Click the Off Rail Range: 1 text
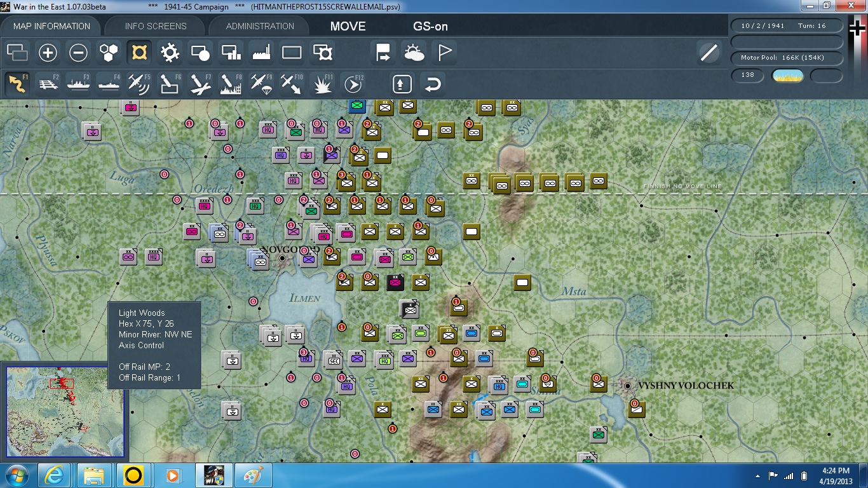The image size is (868, 488). click(150, 378)
